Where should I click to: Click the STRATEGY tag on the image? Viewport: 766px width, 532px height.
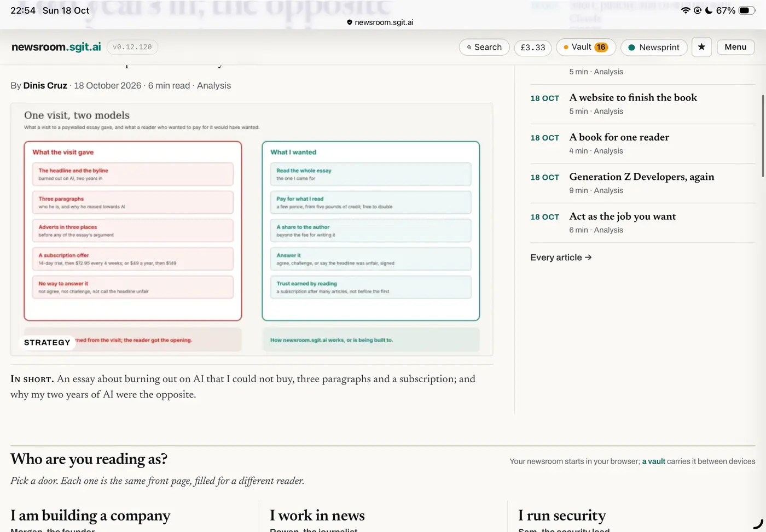[x=47, y=342]
